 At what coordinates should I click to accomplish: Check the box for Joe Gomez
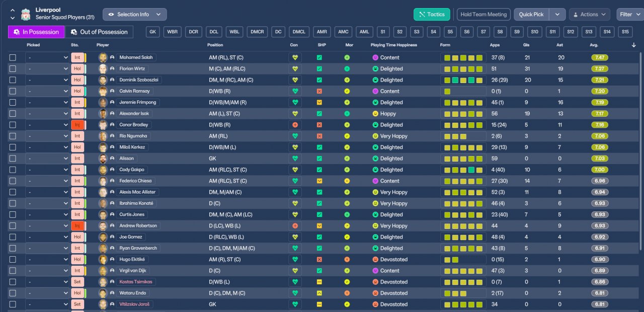coord(13,237)
